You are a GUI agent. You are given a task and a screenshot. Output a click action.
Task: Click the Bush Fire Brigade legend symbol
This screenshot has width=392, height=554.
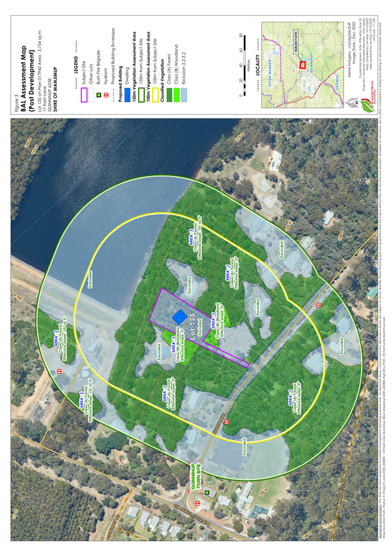[x=99, y=95]
